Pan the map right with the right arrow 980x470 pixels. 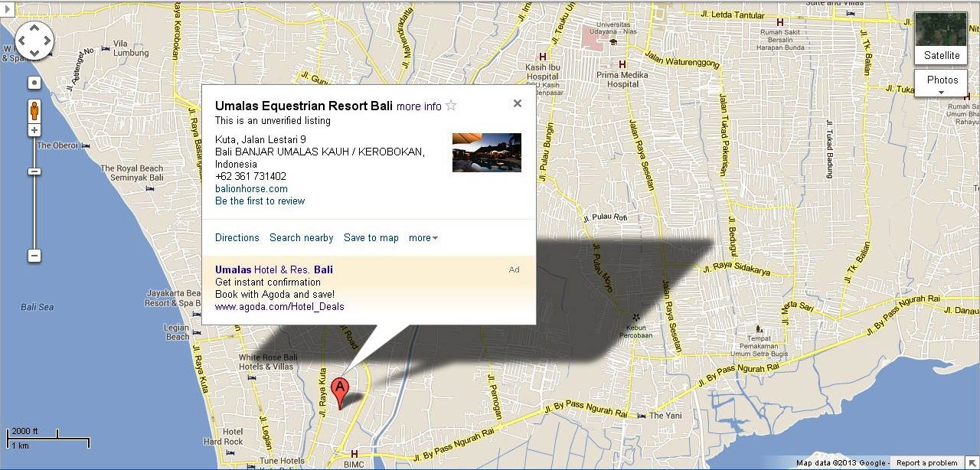click(x=47, y=40)
